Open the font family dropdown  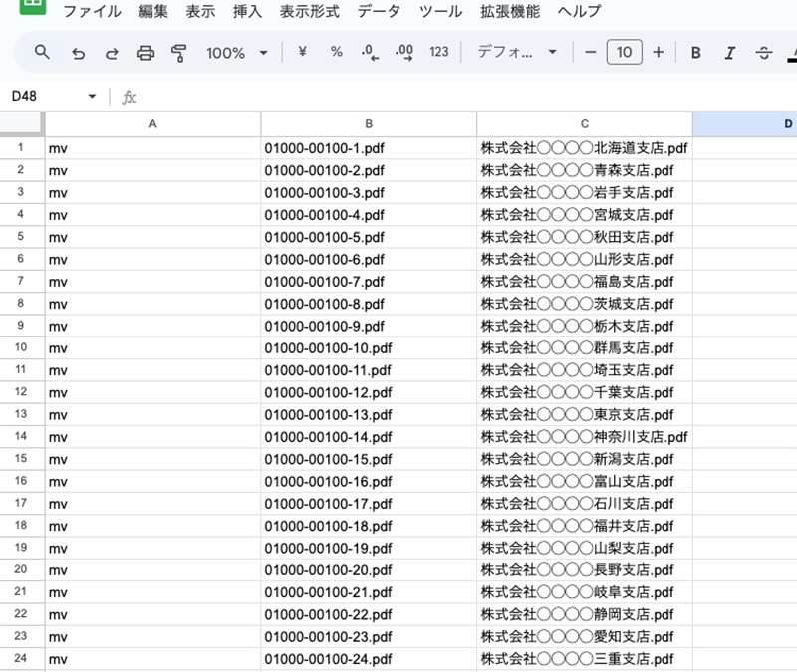pyautogui.click(x=516, y=52)
